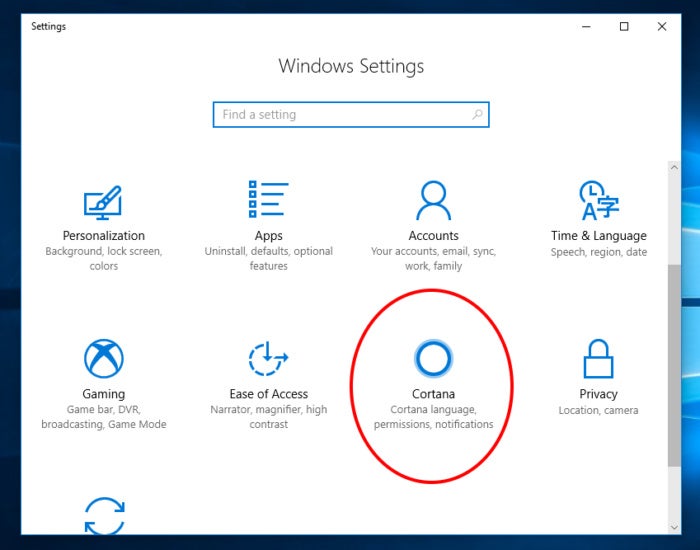Open the Update sync arrows icon

click(104, 516)
